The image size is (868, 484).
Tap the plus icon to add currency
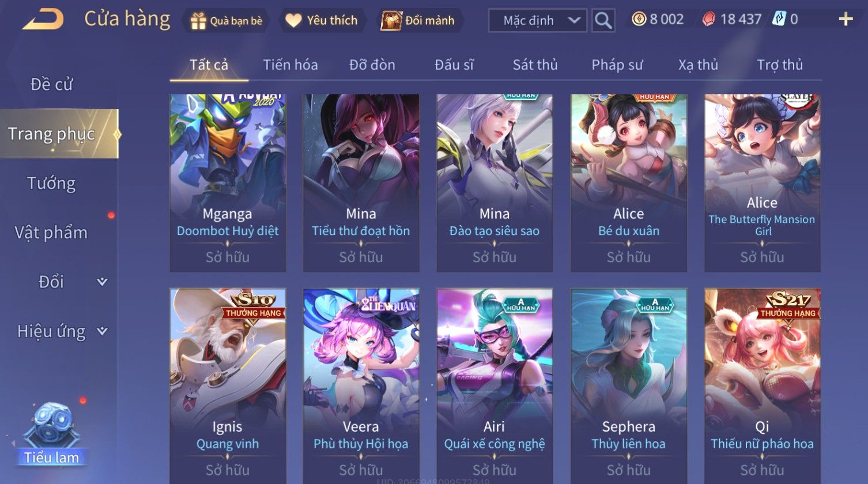pos(846,20)
